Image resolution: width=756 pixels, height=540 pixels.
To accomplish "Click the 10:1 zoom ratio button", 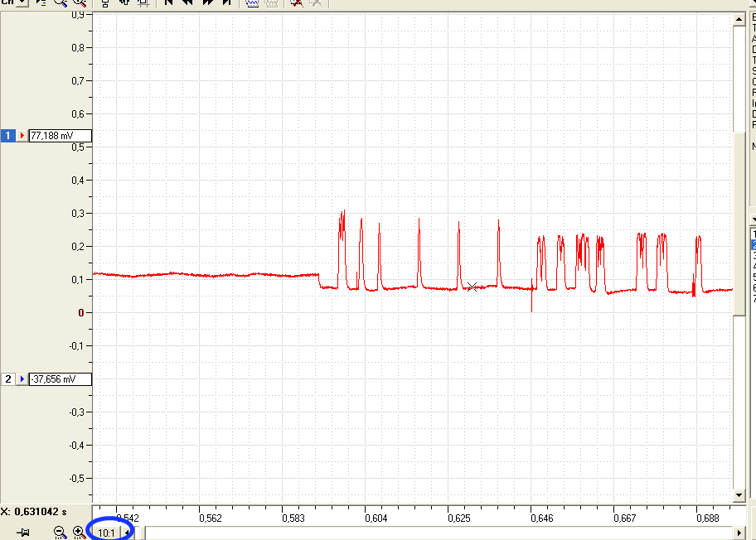I will pyautogui.click(x=107, y=533).
